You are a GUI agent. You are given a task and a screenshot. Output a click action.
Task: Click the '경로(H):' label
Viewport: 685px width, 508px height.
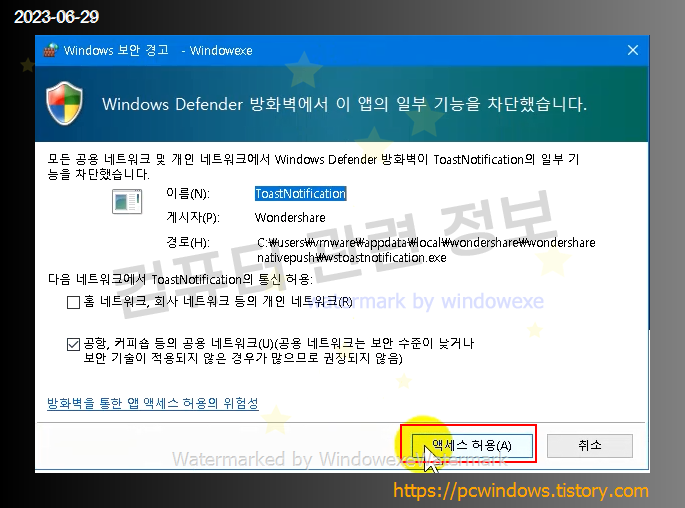tap(188, 242)
